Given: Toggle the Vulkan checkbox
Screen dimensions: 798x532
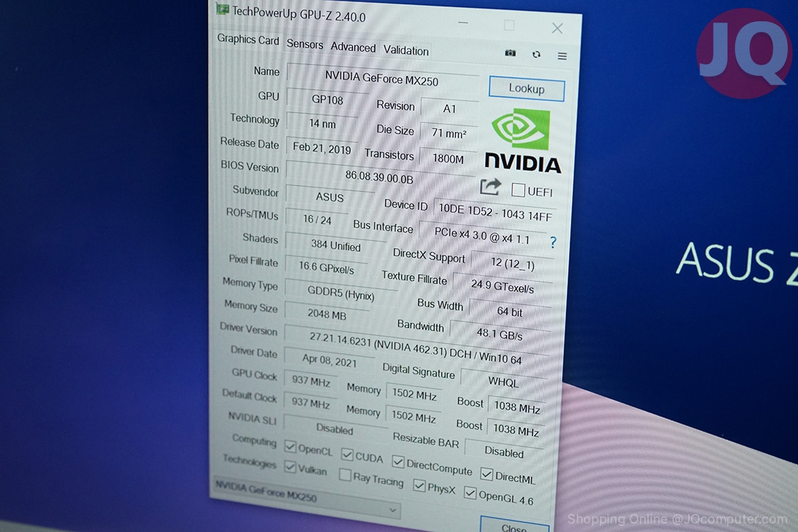Looking at the screenshot, I should coord(289,467).
